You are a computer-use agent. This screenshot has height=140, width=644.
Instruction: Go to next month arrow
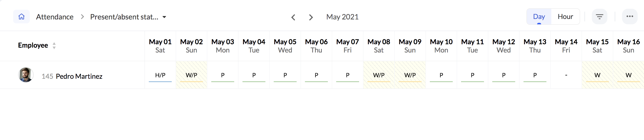(x=311, y=17)
